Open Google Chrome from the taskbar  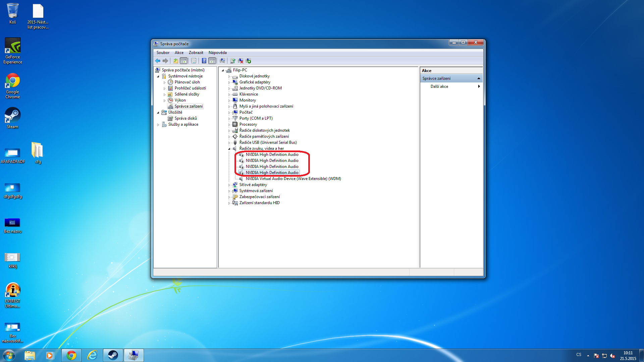[x=71, y=355]
